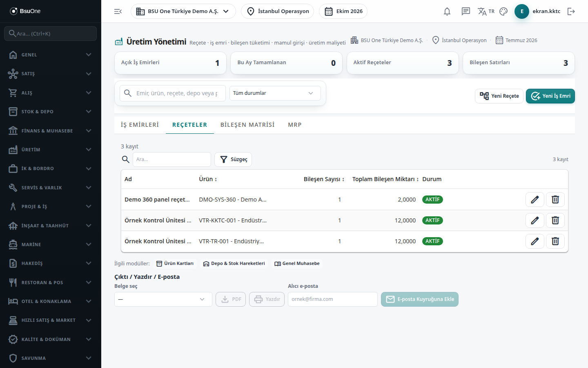
Task: Sort by Toplam Bileşen Miktarı column
Action: pyautogui.click(x=386, y=179)
